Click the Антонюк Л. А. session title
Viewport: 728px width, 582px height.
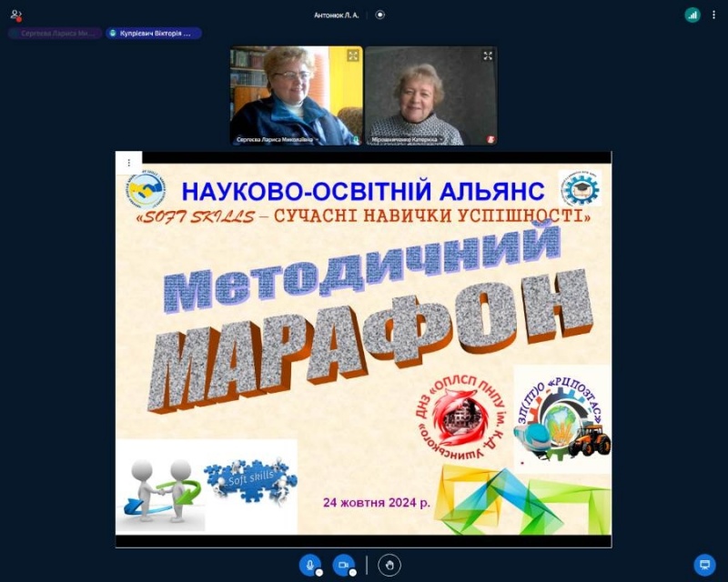pyautogui.click(x=339, y=15)
